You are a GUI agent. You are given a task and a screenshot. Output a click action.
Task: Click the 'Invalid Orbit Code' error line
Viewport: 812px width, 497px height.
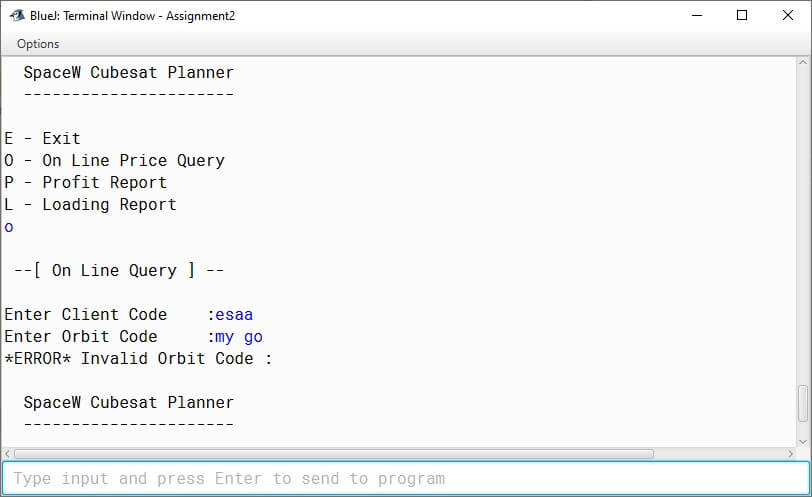138,358
